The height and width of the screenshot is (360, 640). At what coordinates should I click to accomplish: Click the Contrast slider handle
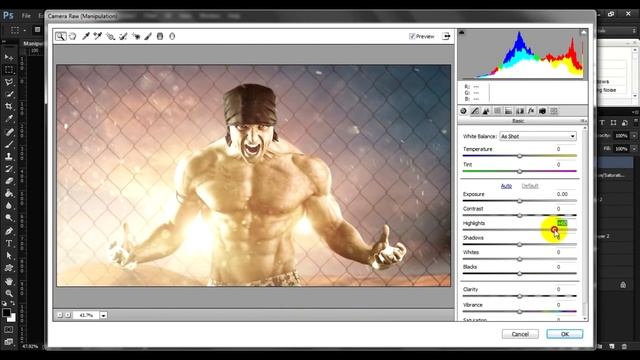[x=520, y=216]
